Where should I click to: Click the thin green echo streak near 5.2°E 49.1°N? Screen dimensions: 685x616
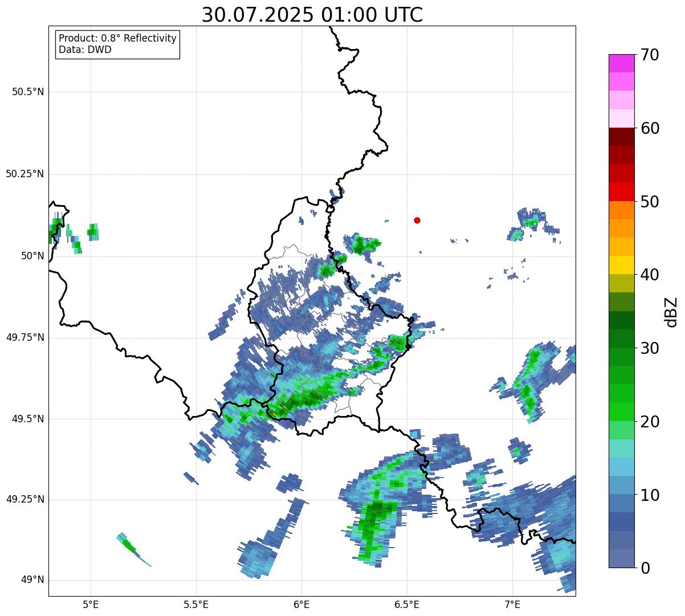(131, 548)
